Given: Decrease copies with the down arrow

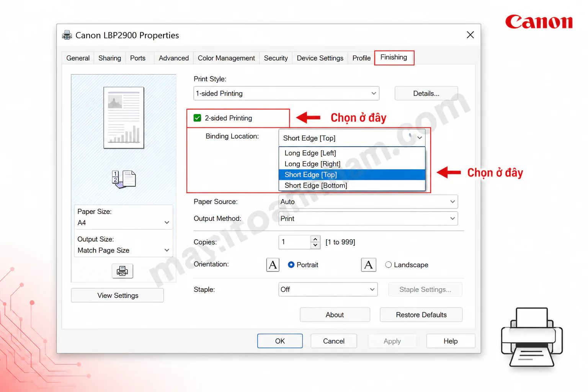Looking at the screenshot, I should [315, 245].
